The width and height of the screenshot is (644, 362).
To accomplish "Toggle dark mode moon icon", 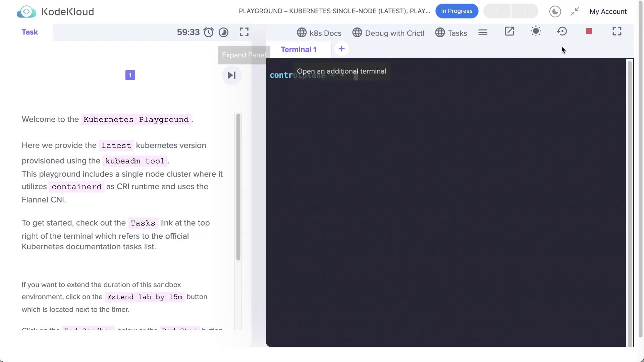I will 555,11.
